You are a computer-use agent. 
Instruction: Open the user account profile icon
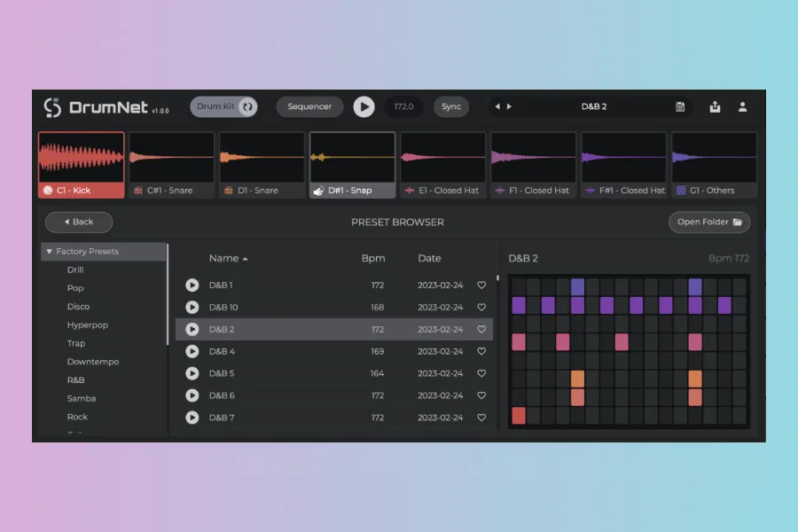743,106
